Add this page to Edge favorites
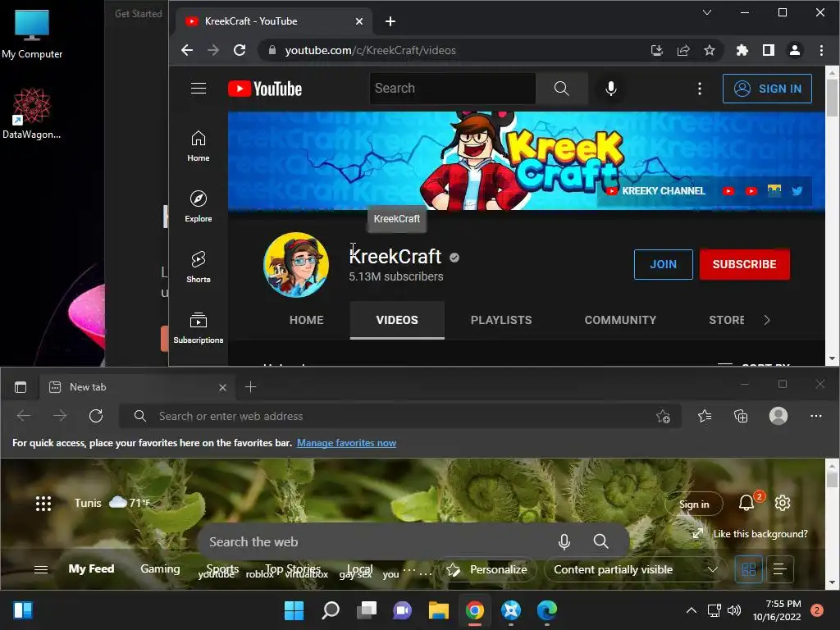Viewport: 840px width, 630px height. tap(663, 416)
